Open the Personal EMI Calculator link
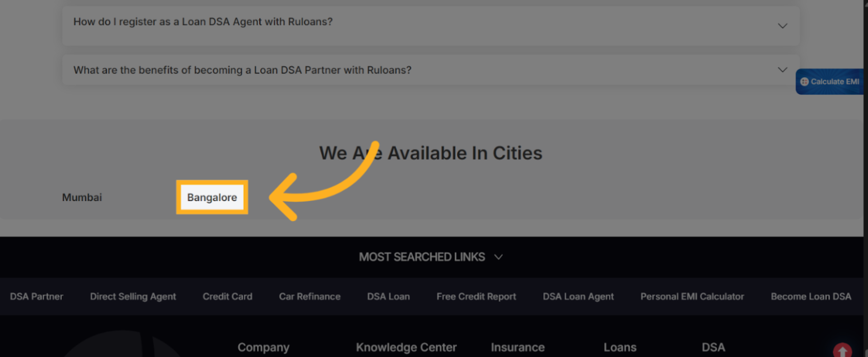Image resolution: width=868 pixels, height=357 pixels. coord(692,296)
